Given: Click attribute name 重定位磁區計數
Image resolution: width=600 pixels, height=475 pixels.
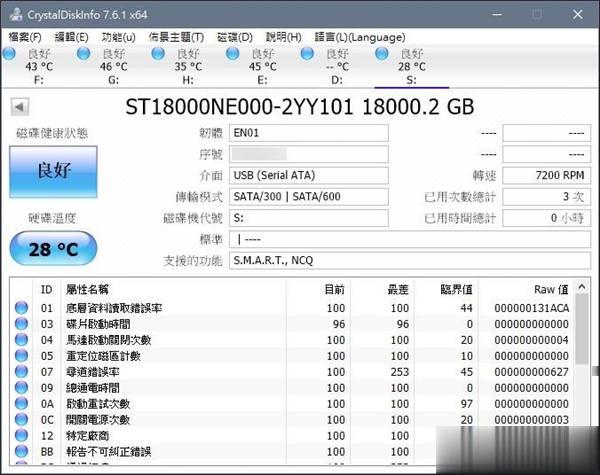Looking at the screenshot, I should pyautogui.click(x=103, y=356).
